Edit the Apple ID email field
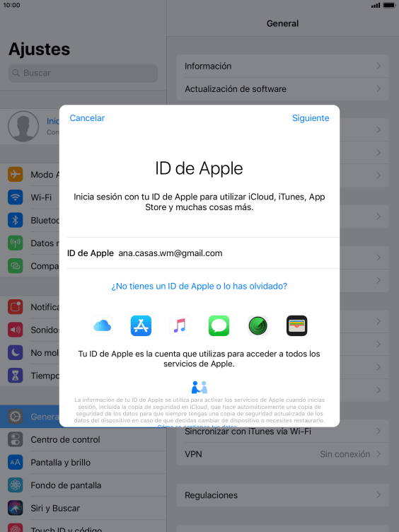399x532 pixels. 203,253
